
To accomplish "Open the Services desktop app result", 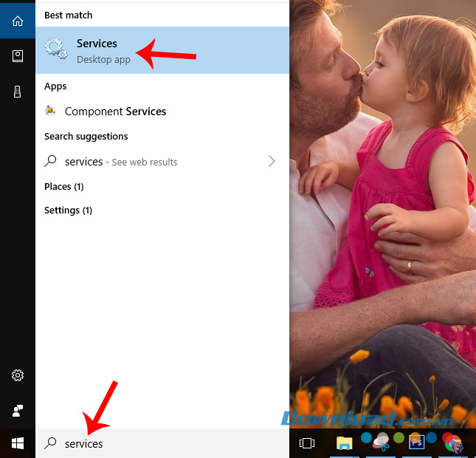I will click(x=162, y=50).
